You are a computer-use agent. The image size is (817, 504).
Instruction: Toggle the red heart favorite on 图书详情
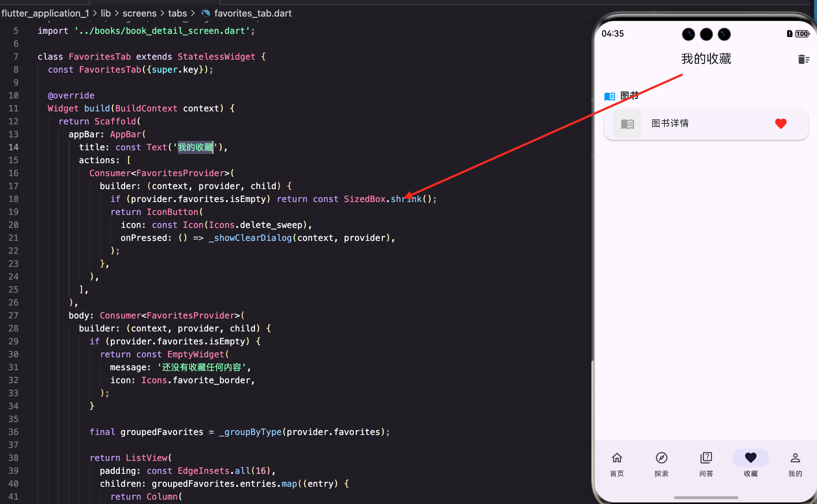click(781, 124)
